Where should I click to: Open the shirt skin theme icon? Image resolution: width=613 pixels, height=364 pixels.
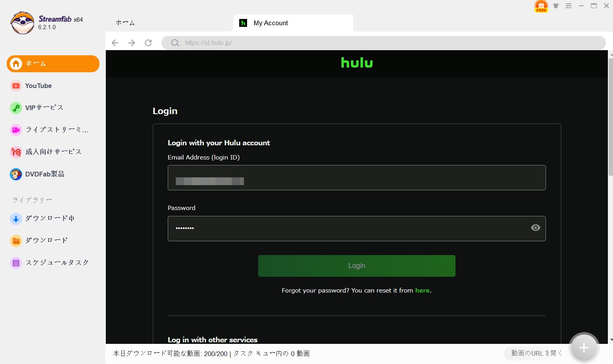click(x=556, y=6)
